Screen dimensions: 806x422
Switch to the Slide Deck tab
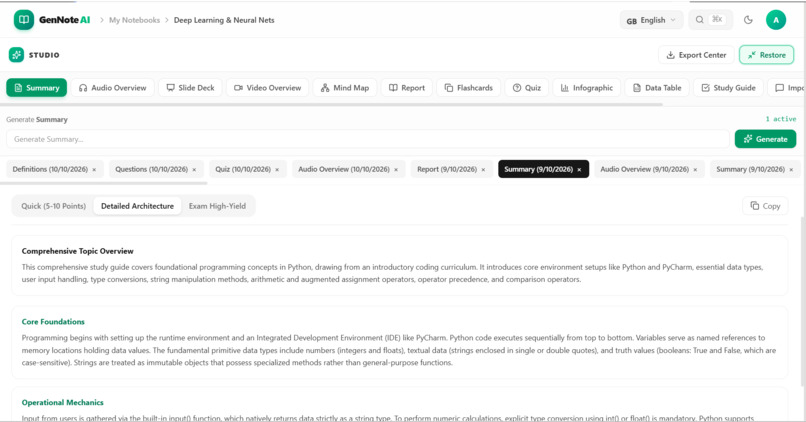coord(190,88)
